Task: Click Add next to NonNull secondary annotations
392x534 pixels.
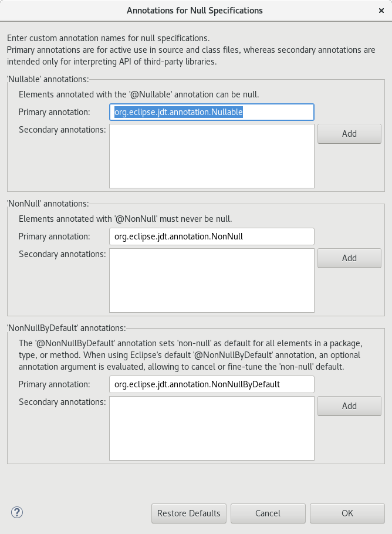Action: point(349,258)
